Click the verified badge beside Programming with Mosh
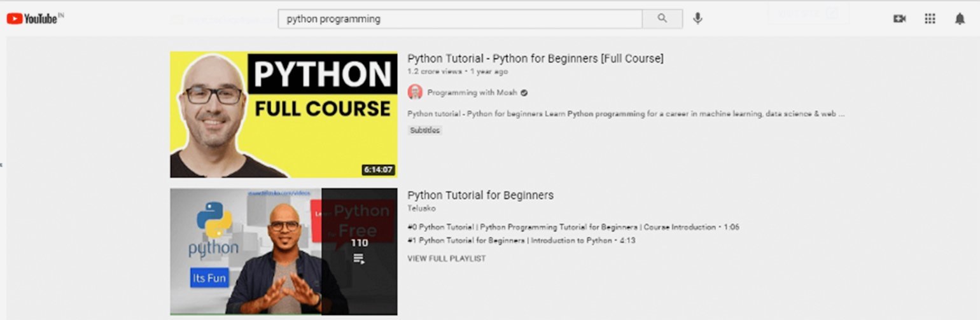 coord(524,92)
